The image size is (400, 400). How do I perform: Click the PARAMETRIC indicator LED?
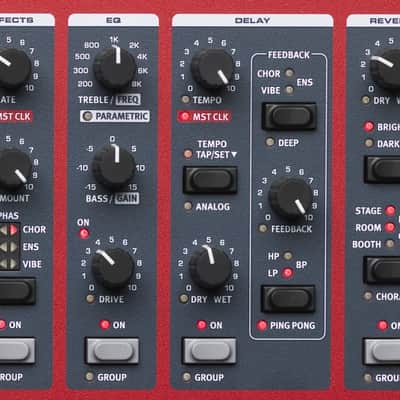[x=87, y=116]
